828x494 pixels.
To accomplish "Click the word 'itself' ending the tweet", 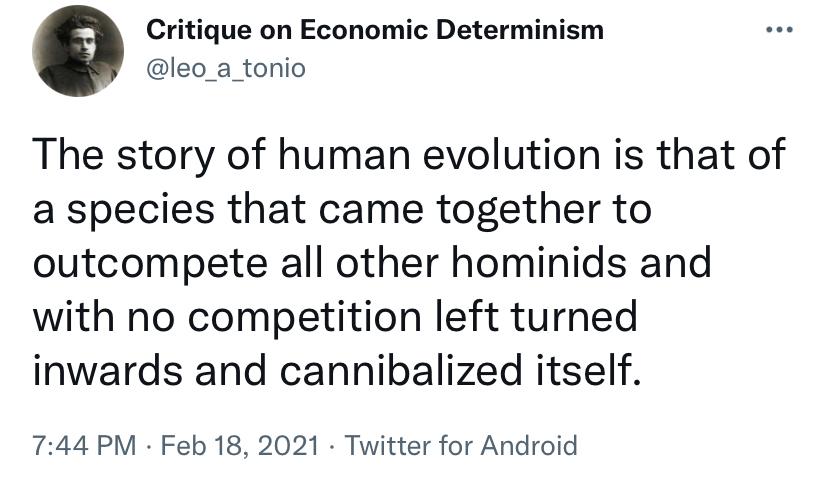I will 589,370.
